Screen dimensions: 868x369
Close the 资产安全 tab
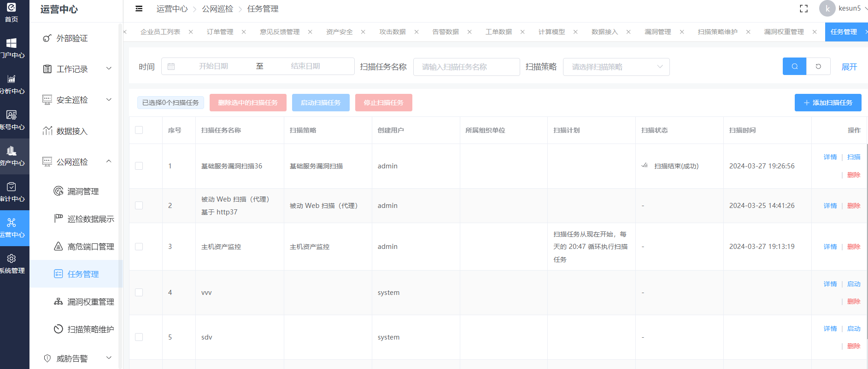click(x=363, y=32)
